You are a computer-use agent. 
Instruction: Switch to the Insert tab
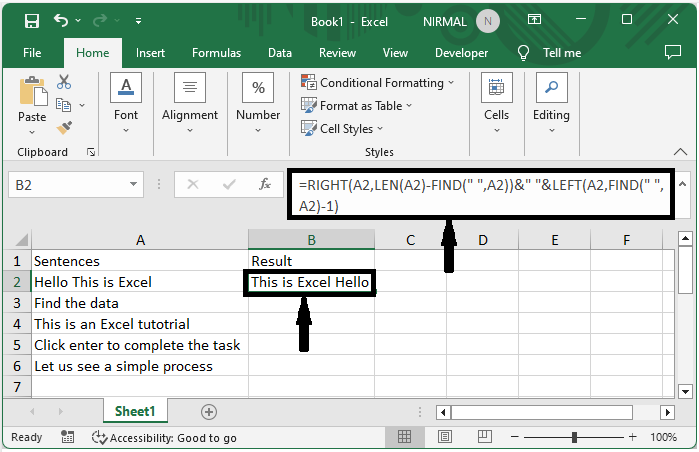click(150, 53)
